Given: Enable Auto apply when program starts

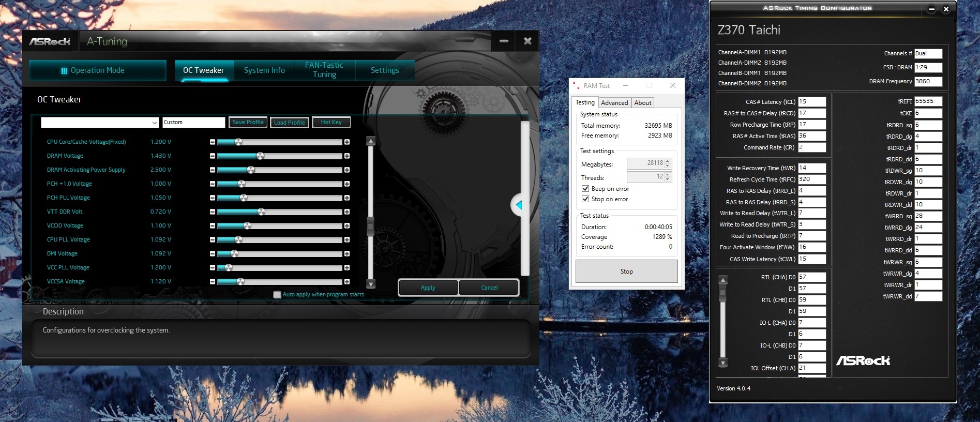Looking at the screenshot, I should [277, 295].
